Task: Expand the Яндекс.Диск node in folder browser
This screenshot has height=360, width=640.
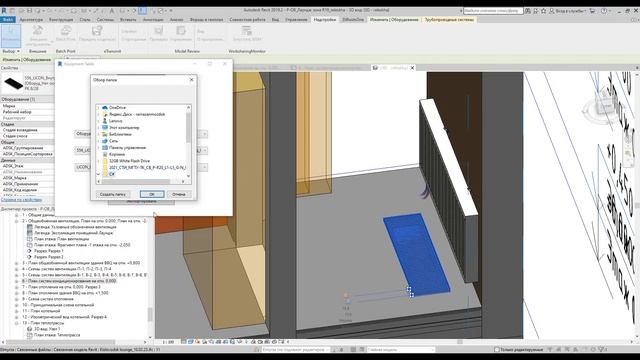Action: point(98,114)
